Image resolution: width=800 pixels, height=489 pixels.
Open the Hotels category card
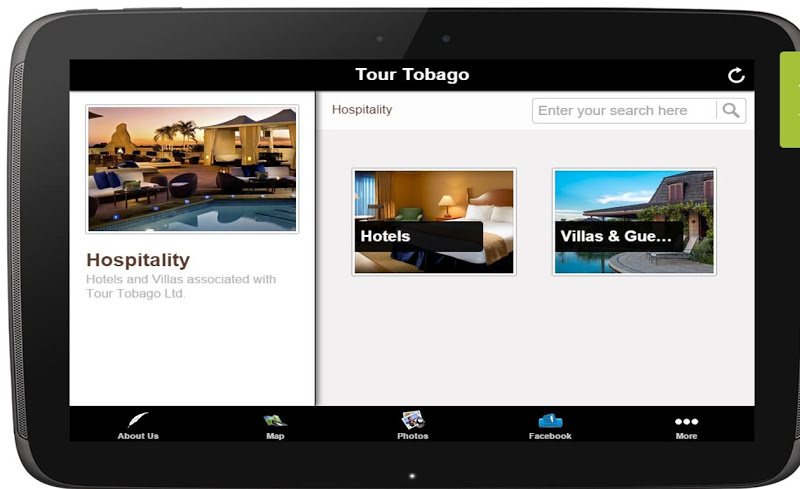click(434, 222)
